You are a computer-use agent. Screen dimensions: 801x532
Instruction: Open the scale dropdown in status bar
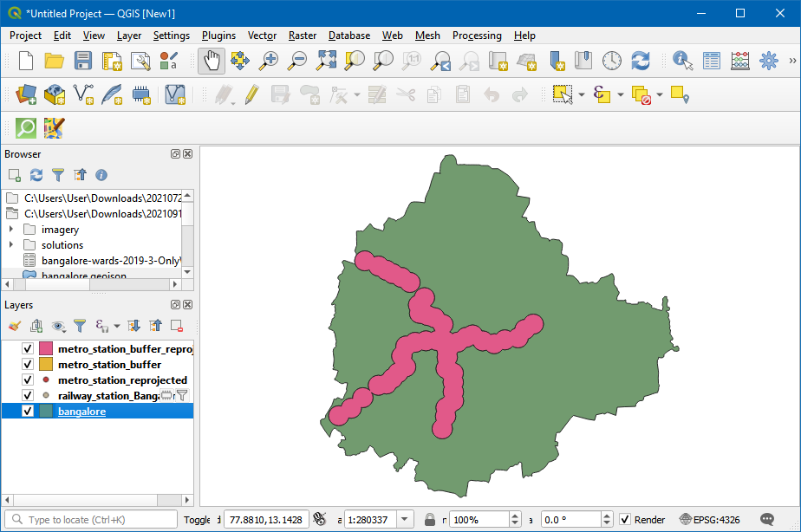(404, 520)
